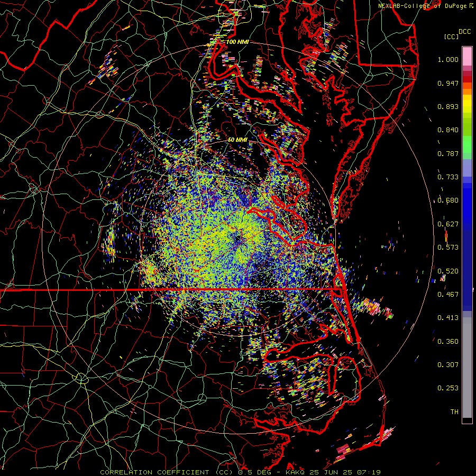476x476 pixels.
Task: Select the 0.307 legend value
Action: coord(448,365)
